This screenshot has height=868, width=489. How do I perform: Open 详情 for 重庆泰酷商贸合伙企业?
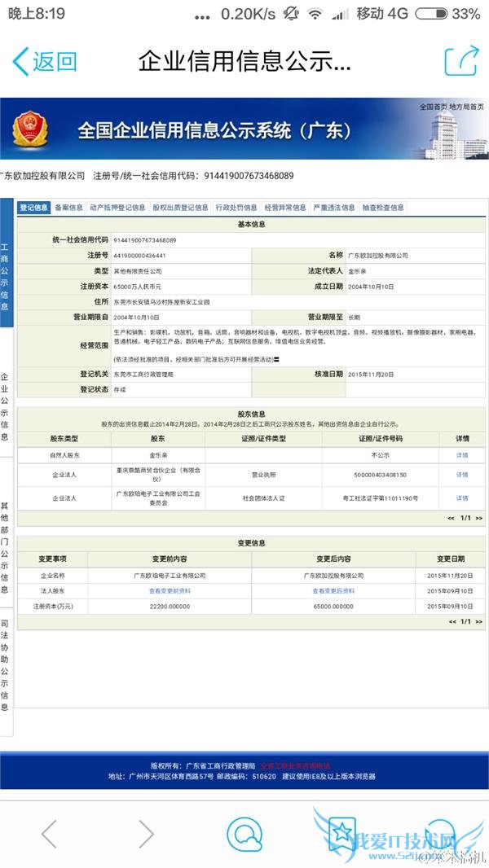click(462, 475)
